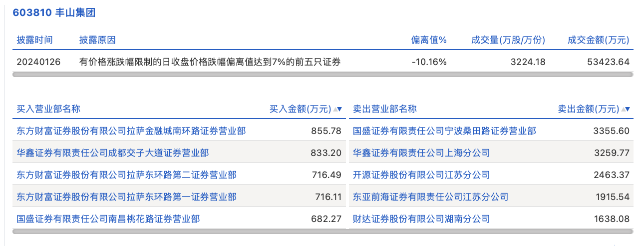Open 东方财富证券拉萨金融城南环路证券营业部 link
The image size is (644, 246).
coord(131,131)
